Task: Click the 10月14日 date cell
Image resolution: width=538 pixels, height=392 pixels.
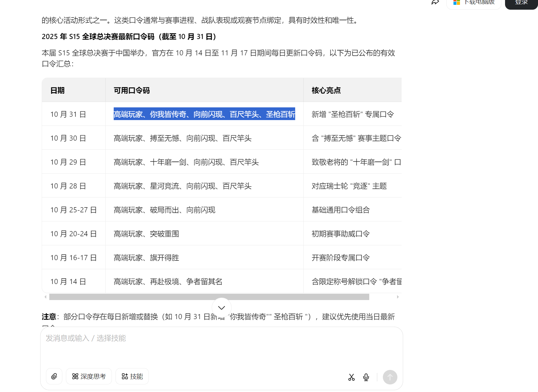Action: [x=68, y=281]
